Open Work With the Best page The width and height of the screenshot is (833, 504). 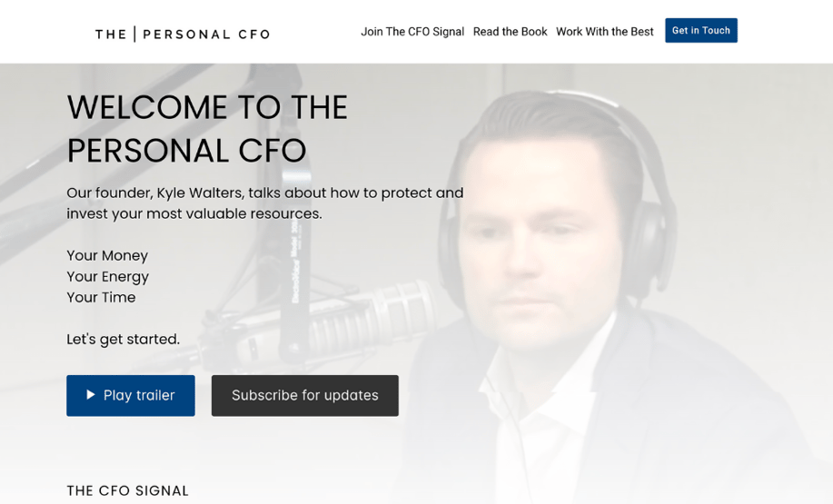pyautogui.click(x=604, y=32)
